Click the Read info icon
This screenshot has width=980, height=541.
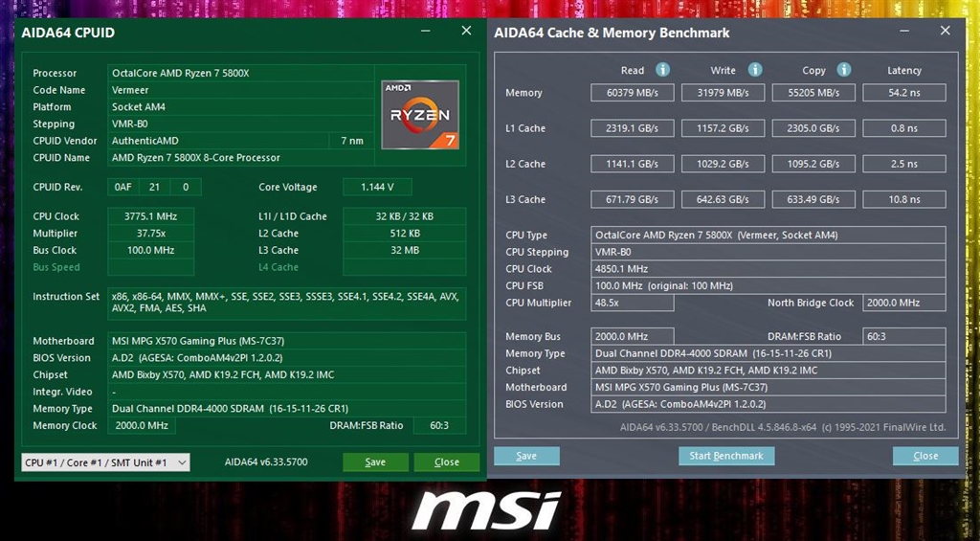[662, 70]
